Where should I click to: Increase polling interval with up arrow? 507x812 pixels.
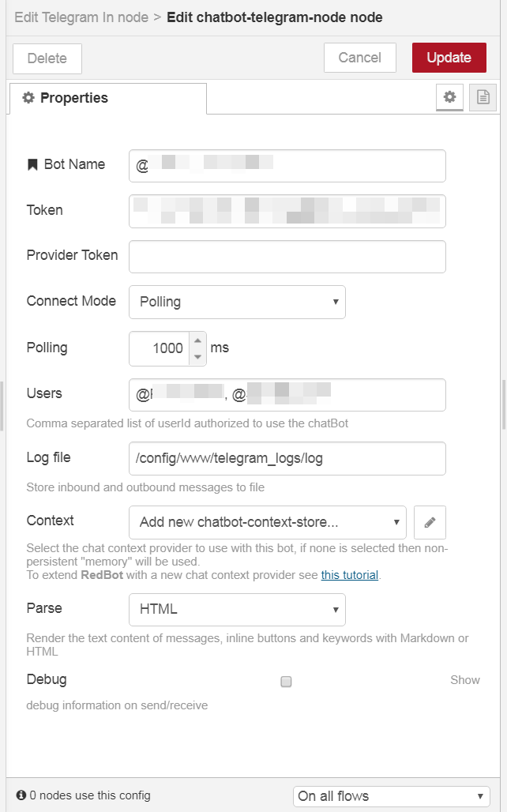pyautogui.click(x=197, y=340)
